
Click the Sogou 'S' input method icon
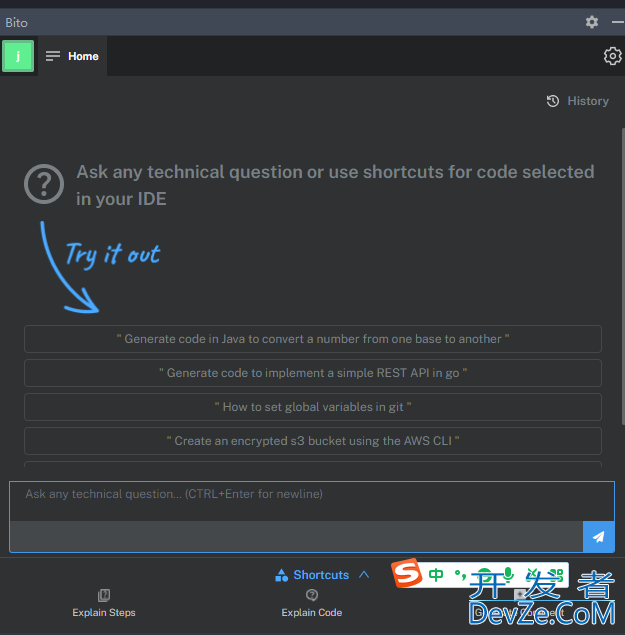pyautogui.click(x=406, y=573)
